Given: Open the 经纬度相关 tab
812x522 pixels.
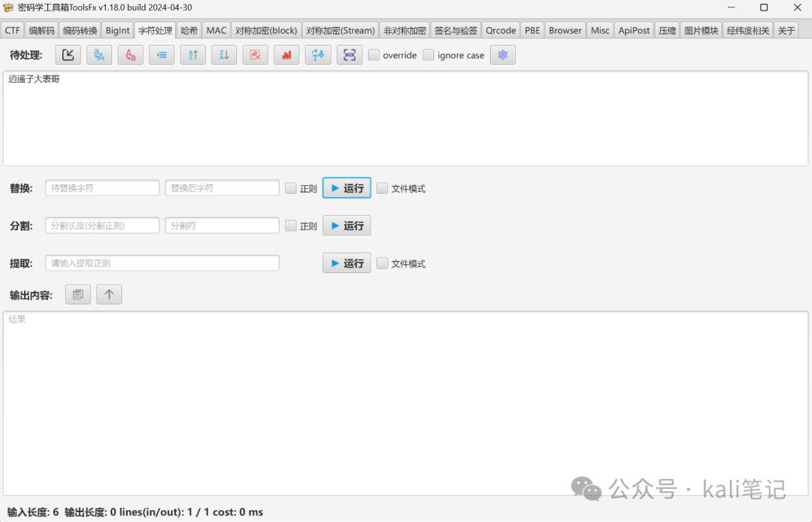Looking at the screenshot, I should (x=748, y=31).
